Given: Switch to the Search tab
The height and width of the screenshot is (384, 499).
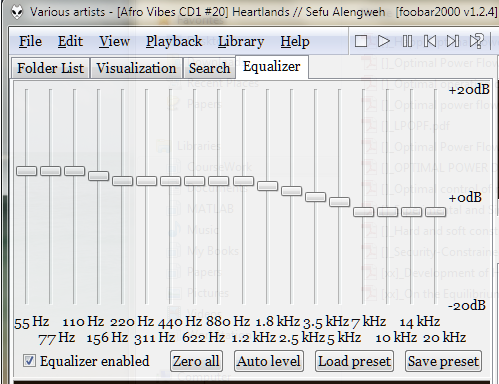Looking at the screenshot, I should 209,68.
